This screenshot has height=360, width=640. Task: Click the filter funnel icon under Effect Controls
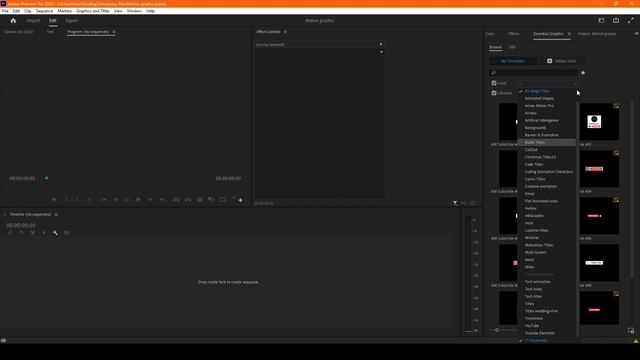pos(455,203)
